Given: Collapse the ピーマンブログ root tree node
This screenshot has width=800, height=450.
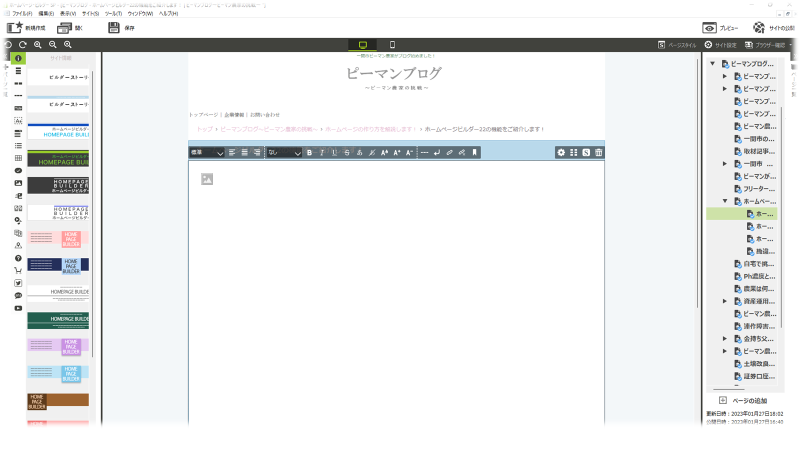Looking at the screenshot, I should [x=712, y=64].
